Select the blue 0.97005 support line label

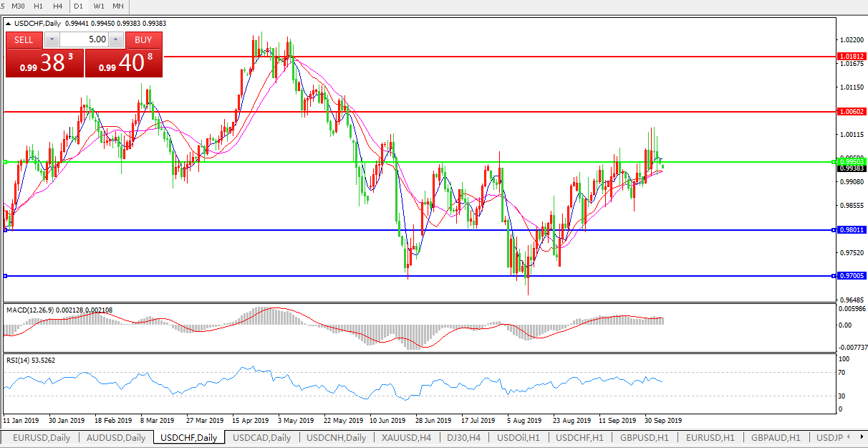click(x=852, y=276)
